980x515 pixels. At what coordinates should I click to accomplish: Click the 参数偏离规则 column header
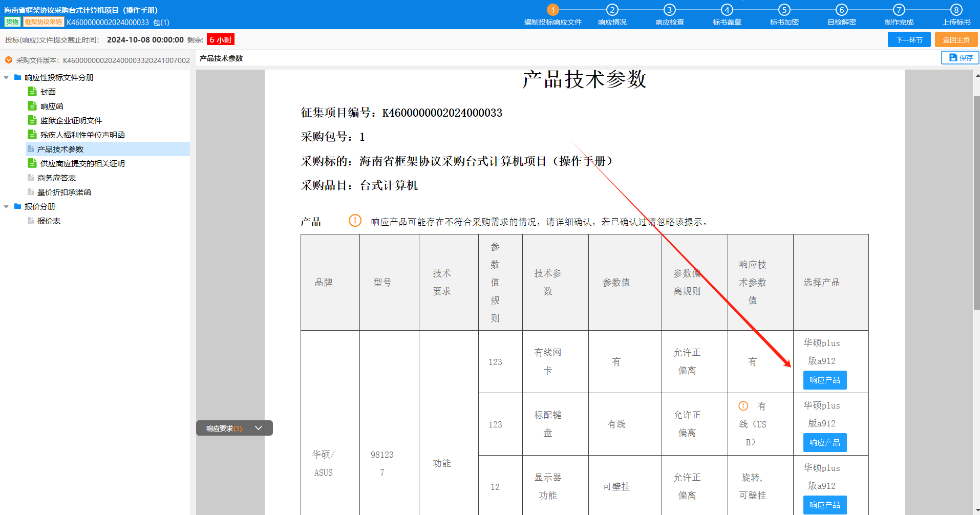pyautogui.click(x=694, y=282)
